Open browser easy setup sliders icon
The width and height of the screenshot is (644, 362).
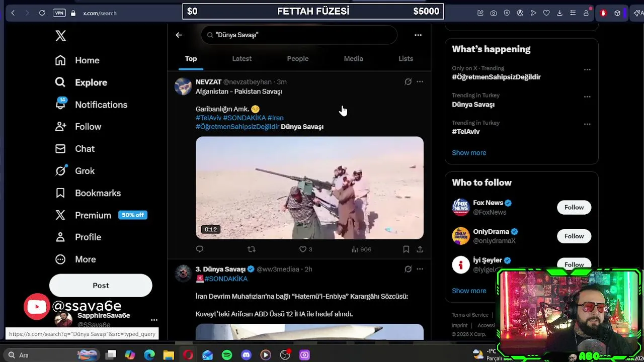[x=573, y=13]
